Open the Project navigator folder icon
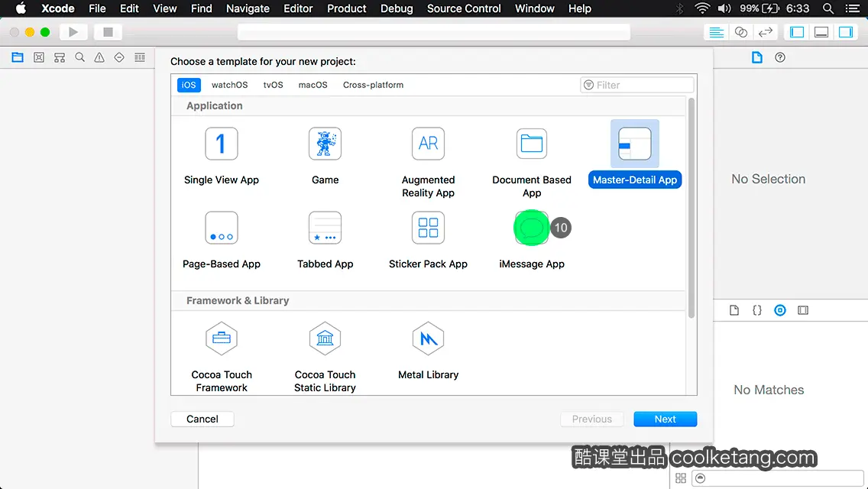The image size is (868, 489). (18, 57)
